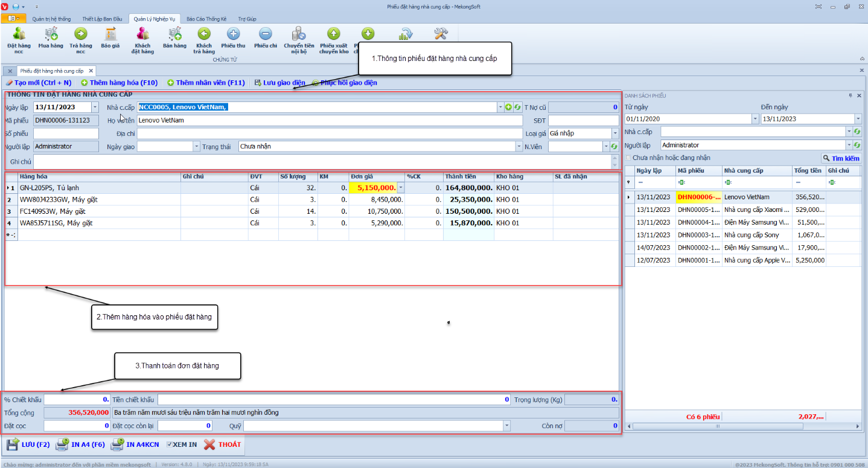Toggle the XEM IN checkbox
This screenshot has width=868, height=468.
(x=170, y=444)
